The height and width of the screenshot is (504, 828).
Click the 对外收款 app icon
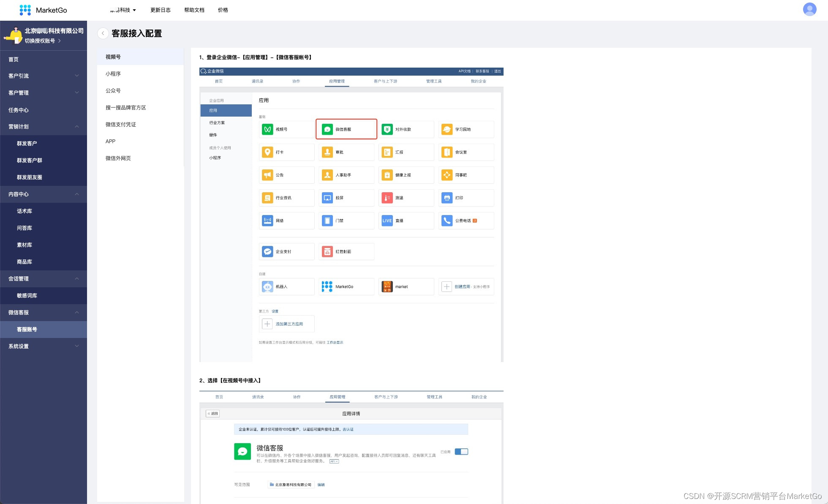[387, 129]
